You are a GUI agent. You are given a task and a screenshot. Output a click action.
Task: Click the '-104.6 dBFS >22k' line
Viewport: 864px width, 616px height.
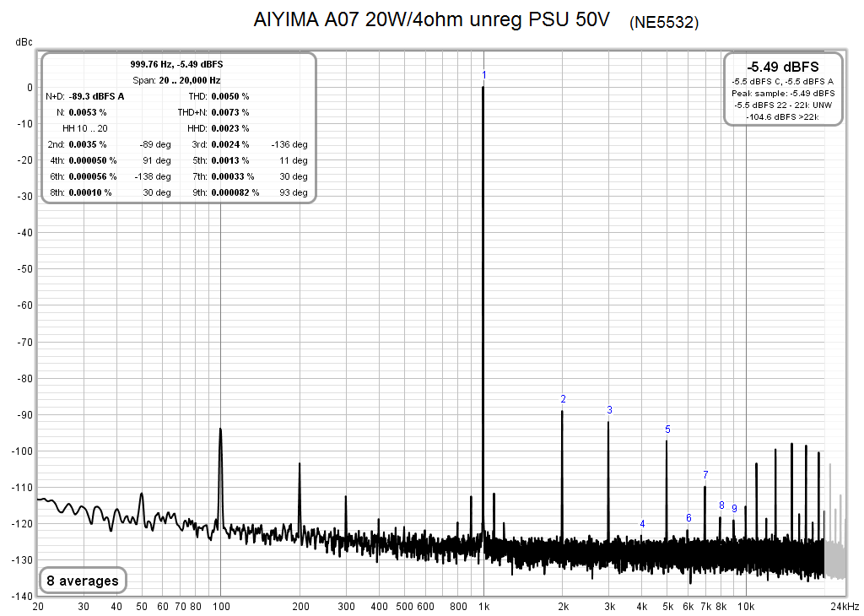[783, 116]
